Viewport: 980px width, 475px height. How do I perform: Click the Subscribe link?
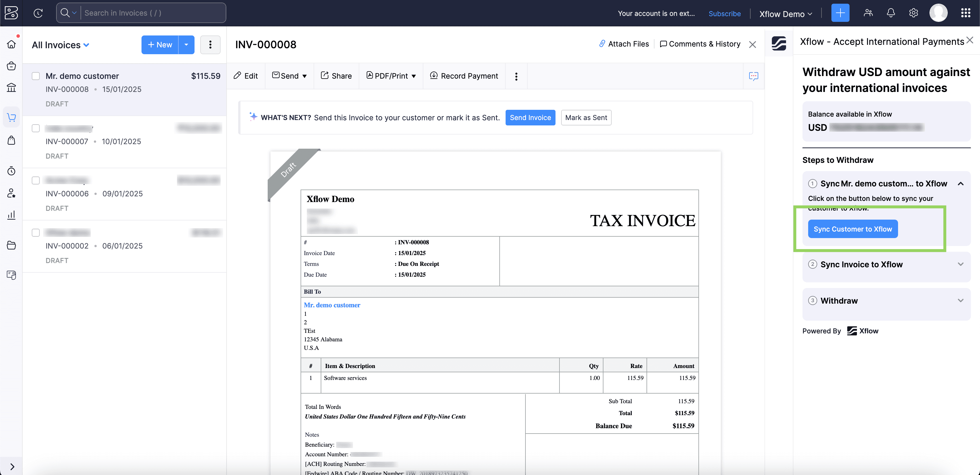(724, 14)
